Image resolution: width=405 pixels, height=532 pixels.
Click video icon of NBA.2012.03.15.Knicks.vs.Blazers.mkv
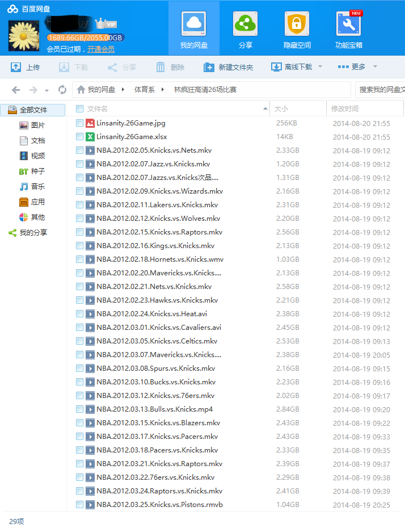pyautogui.click(x=90, y=423)
